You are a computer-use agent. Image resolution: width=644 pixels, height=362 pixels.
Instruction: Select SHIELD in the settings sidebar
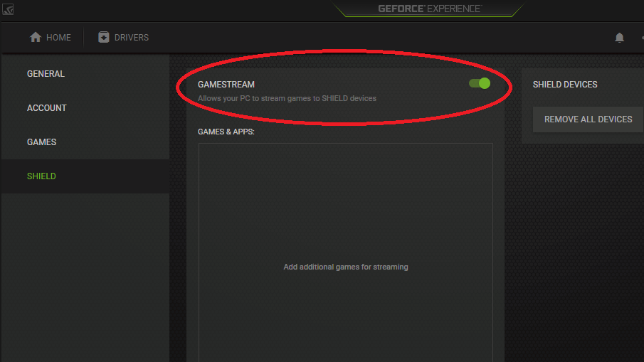[41, 176]
